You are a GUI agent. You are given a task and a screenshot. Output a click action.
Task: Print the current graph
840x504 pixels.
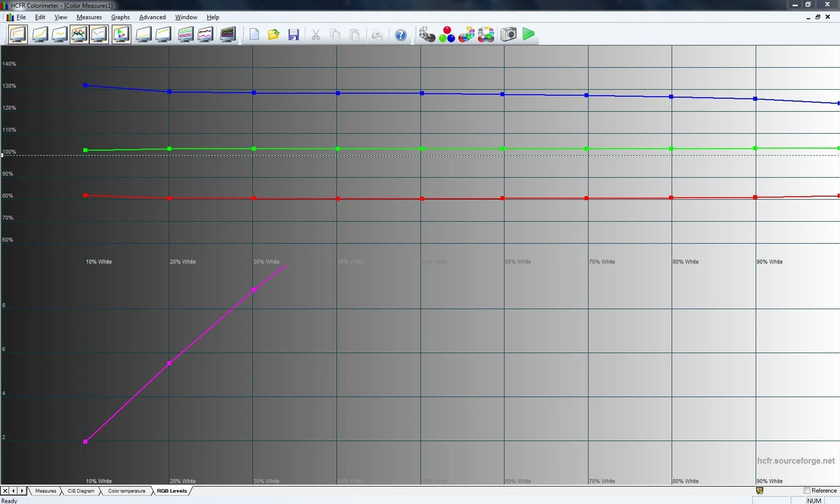pos(377,34)
